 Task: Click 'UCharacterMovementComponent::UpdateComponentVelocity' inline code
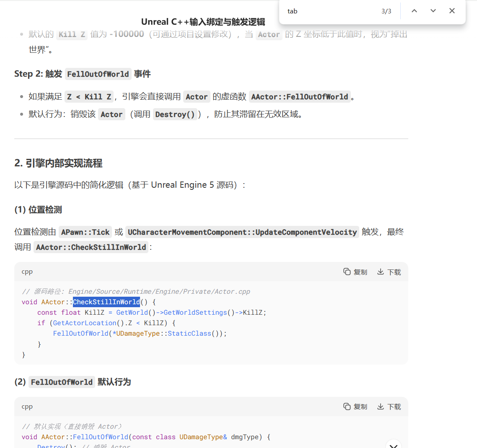(x=242, y=232)
